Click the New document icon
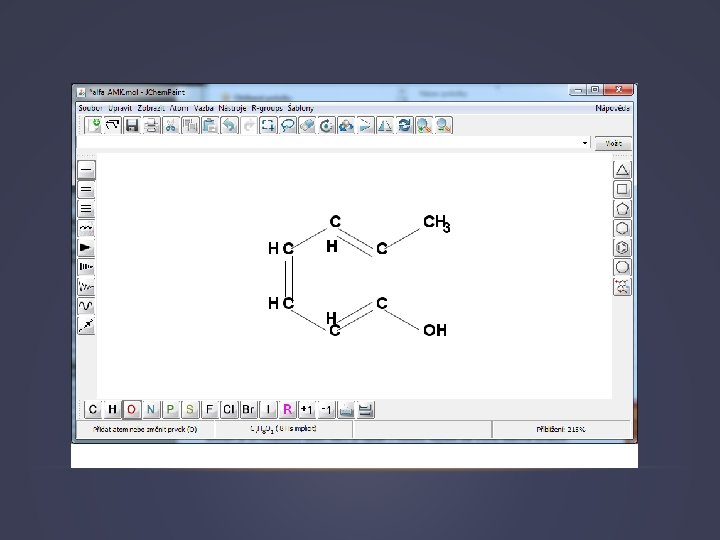The image size is (720, 540). pyautogui.click(x=93, y=125)
